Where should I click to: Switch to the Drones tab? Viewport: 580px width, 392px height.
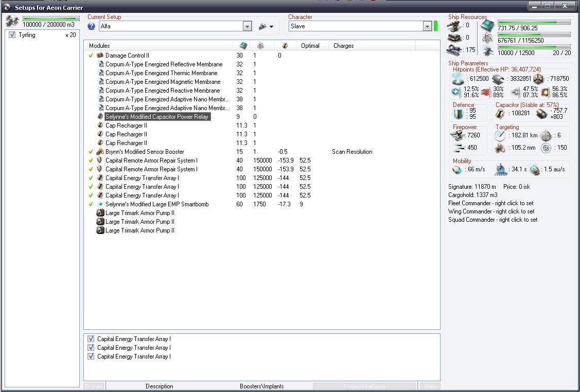tap(94, 386)
